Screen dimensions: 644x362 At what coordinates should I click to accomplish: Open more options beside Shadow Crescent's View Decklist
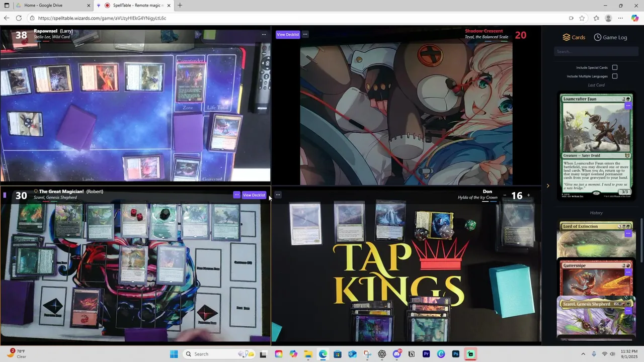click(x=305, y=35)
